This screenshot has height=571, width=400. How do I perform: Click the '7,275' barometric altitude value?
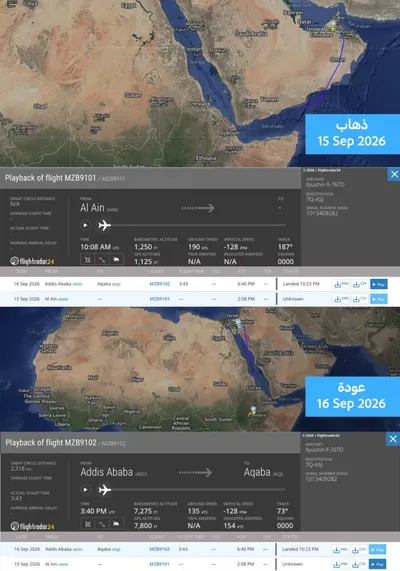pyautogui.click(x=143, y=511)
